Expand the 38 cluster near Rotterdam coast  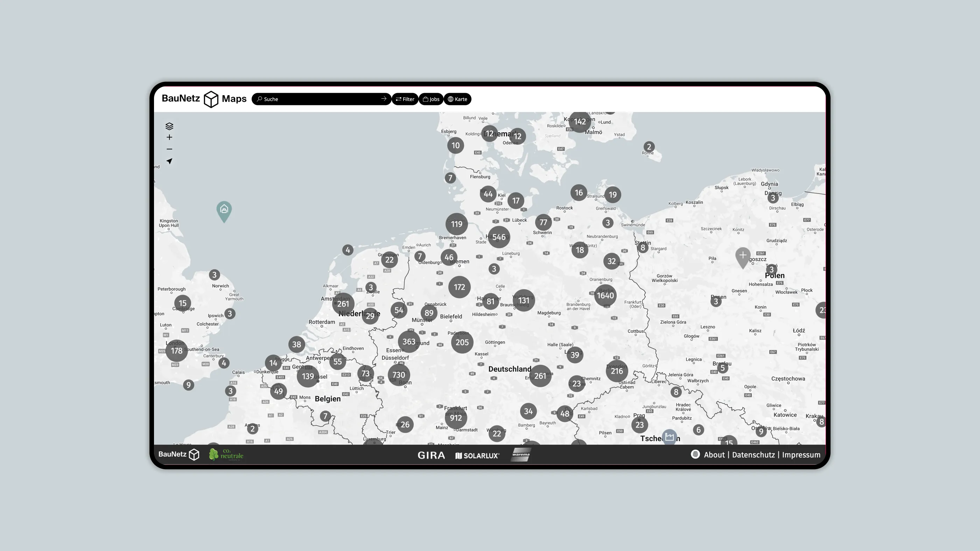coord(296,345)
